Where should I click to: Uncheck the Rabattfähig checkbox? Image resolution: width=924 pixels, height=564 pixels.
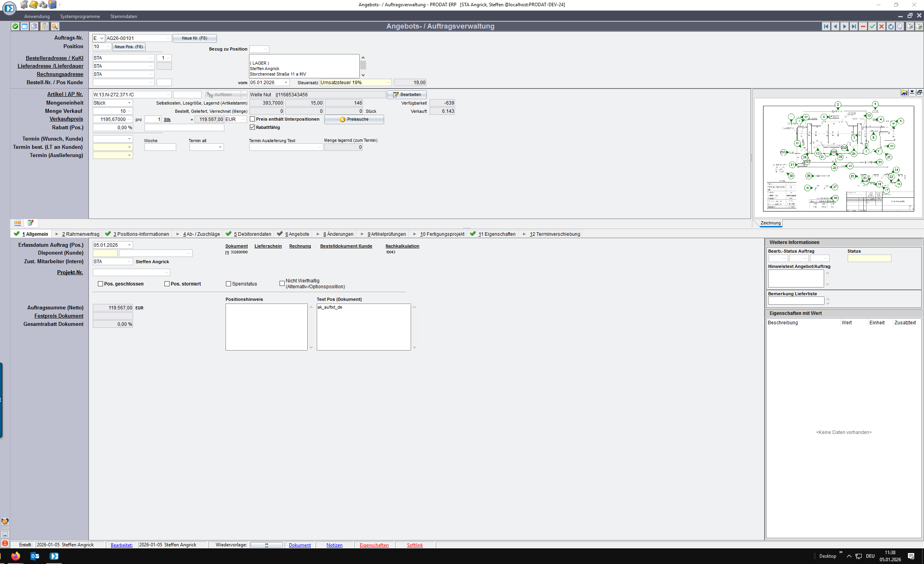pyautogui.click(x=253, y=127)
